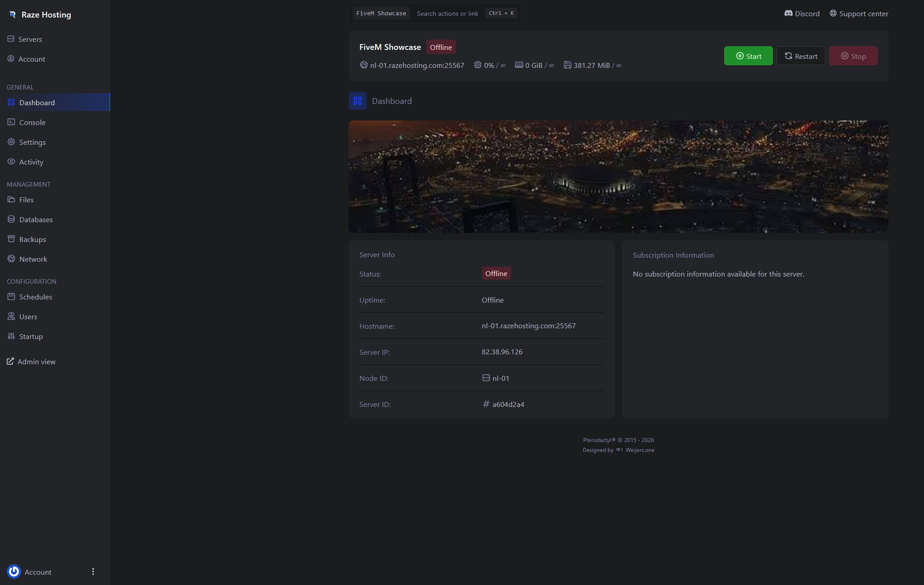
Task: Go to Settings in the sidebar
Action: (x=55, y=142)
